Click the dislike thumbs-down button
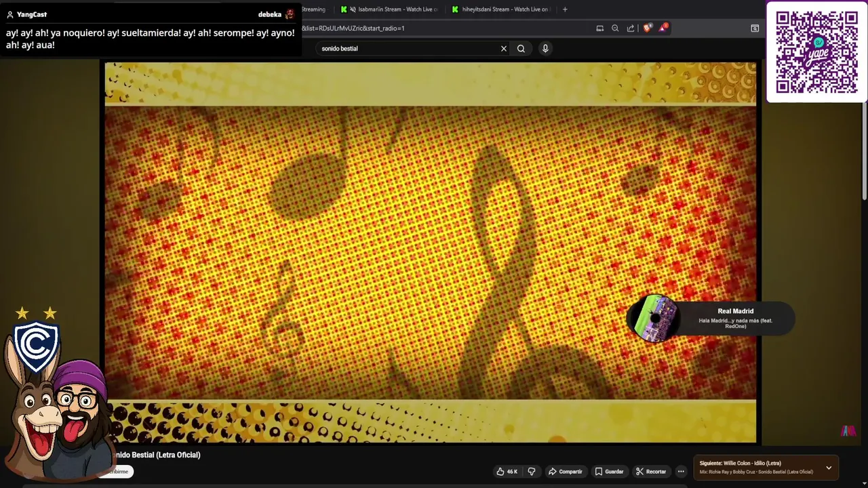 [x=532, y=472]
